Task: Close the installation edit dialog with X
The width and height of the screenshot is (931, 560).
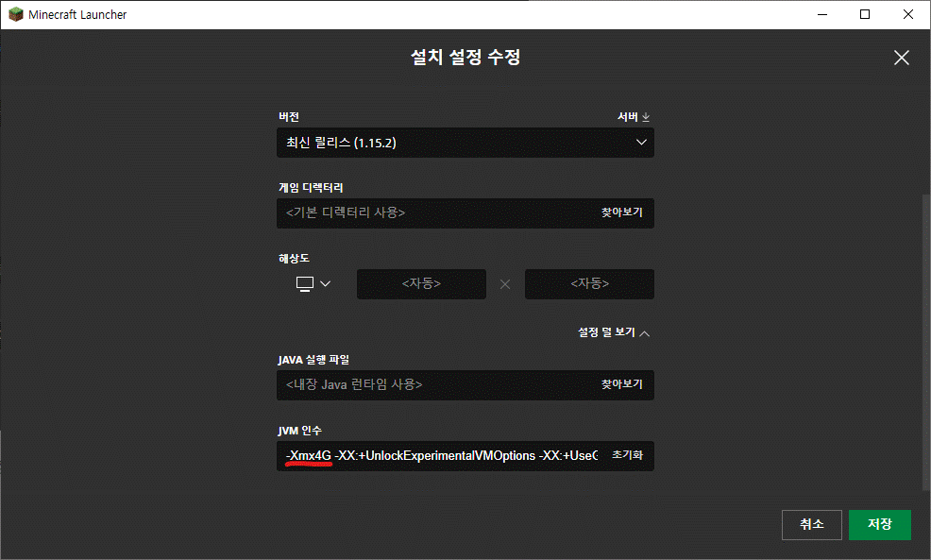Action: 902,58
